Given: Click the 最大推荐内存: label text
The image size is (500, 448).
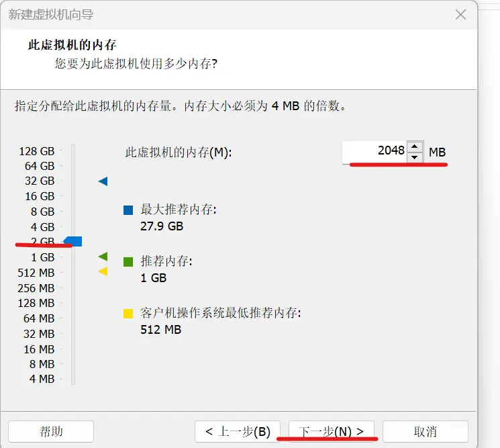Looking at the screenshot, I should tap(179, 210).
